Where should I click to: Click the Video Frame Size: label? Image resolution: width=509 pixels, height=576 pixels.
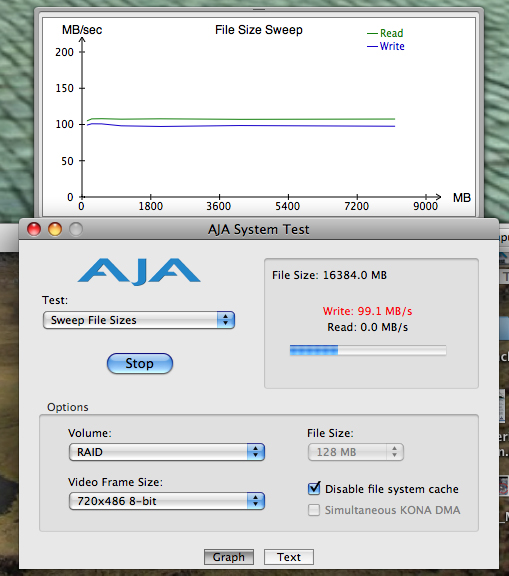click(x=115, y=482)
